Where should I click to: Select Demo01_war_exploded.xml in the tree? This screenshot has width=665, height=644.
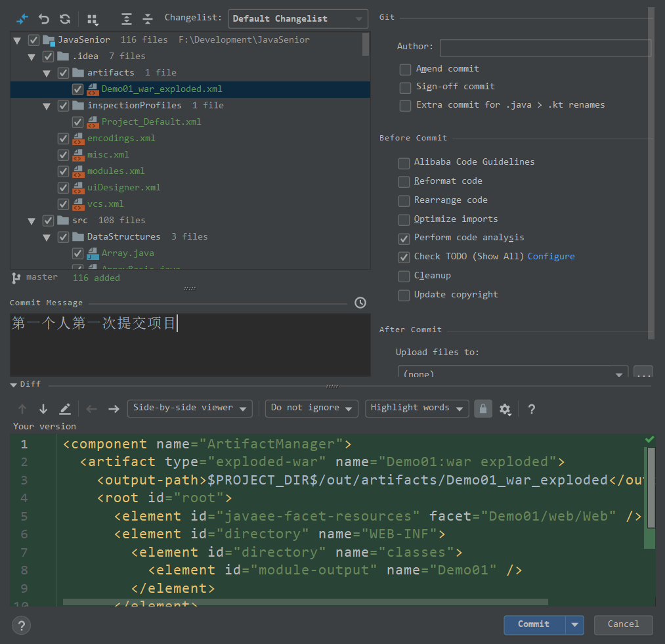pos(161,89)
